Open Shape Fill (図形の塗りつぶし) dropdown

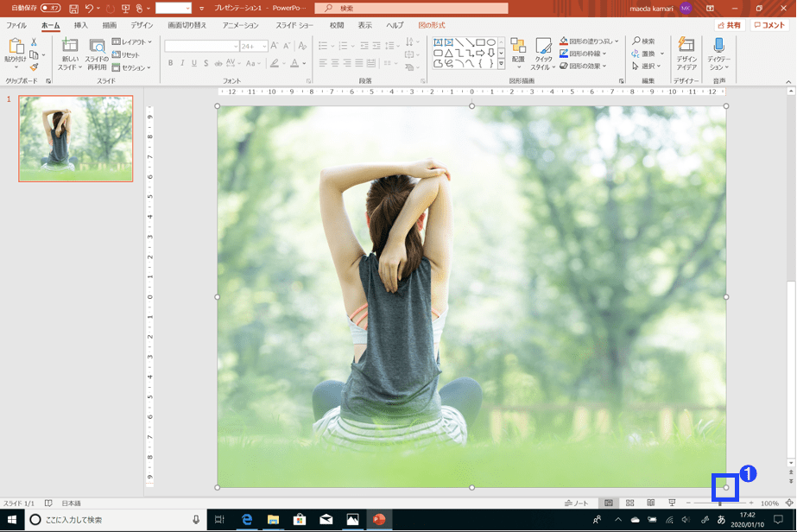pyautogui.click(x=589, y=41)
